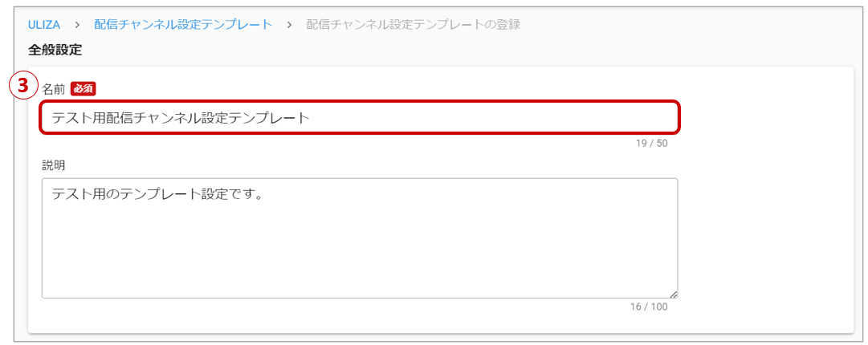The image size is (868, 345).
Task: Click the blank lower area of 説明 textarea
Action: pos(359,257)
